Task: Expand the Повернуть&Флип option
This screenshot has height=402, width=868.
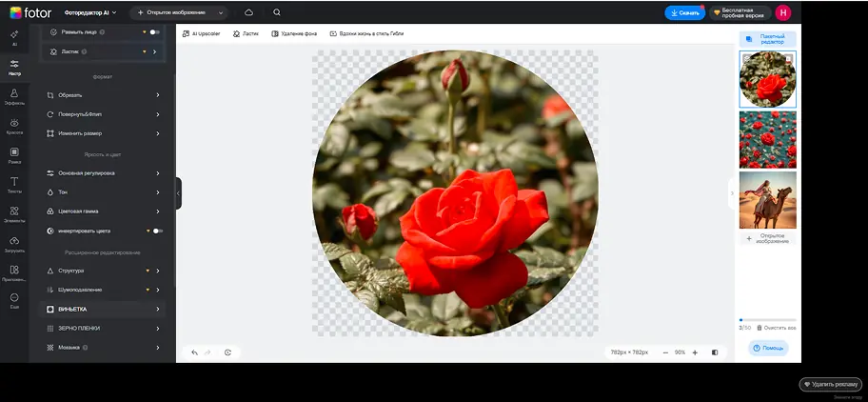Action: [x=103, y=114]
